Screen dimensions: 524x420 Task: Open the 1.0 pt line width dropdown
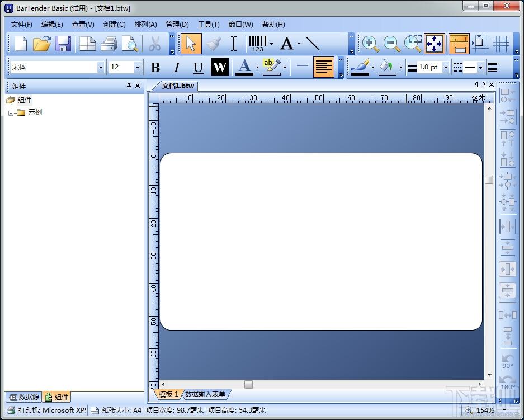(446, 68)
